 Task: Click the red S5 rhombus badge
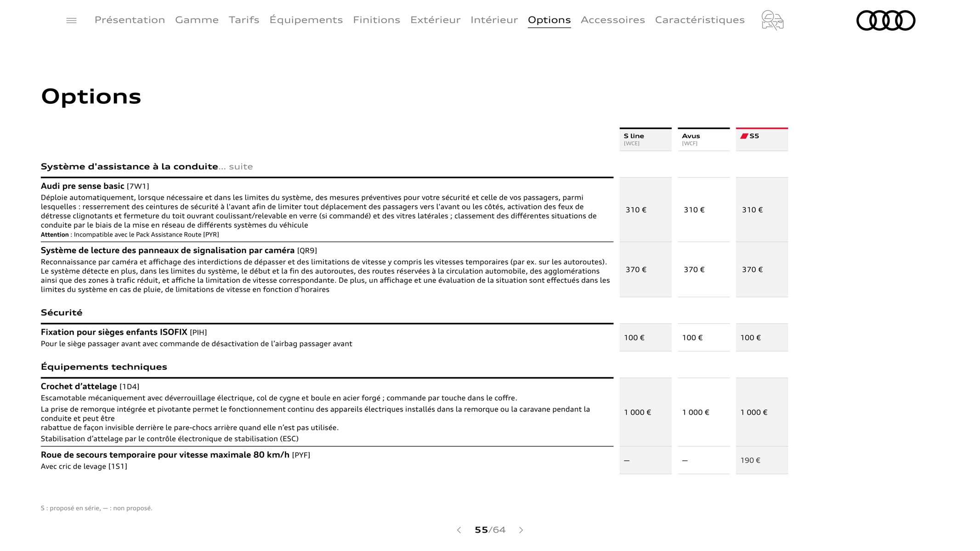[x=744, y=136]
